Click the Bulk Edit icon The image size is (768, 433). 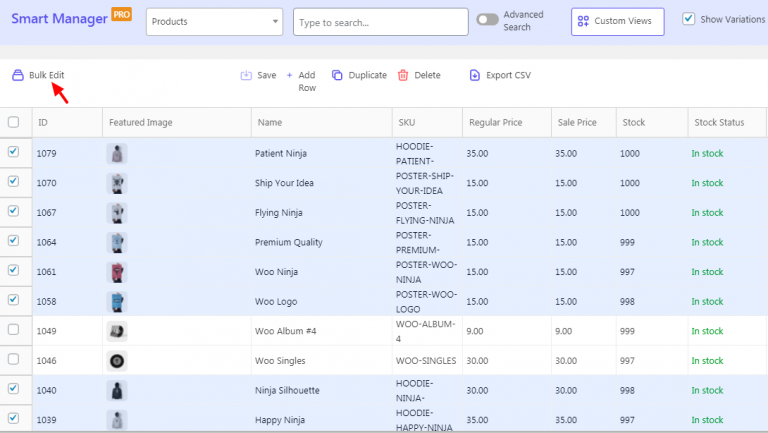pyautogui.click(x=17, y=75)
